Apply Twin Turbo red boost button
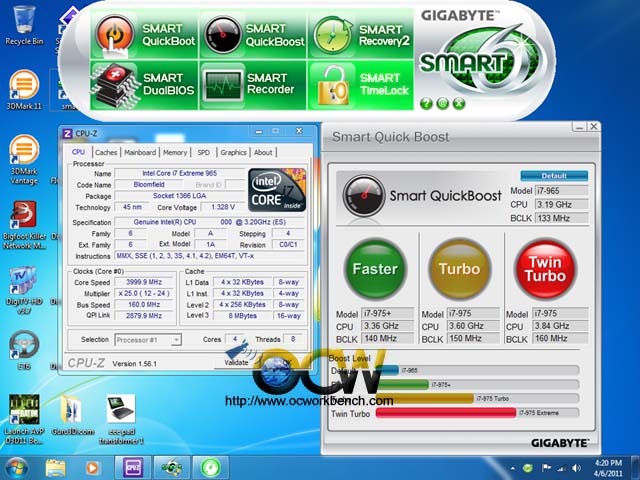Screen dimensions: 640x480 pyautogui.click(x=545, y=269)
